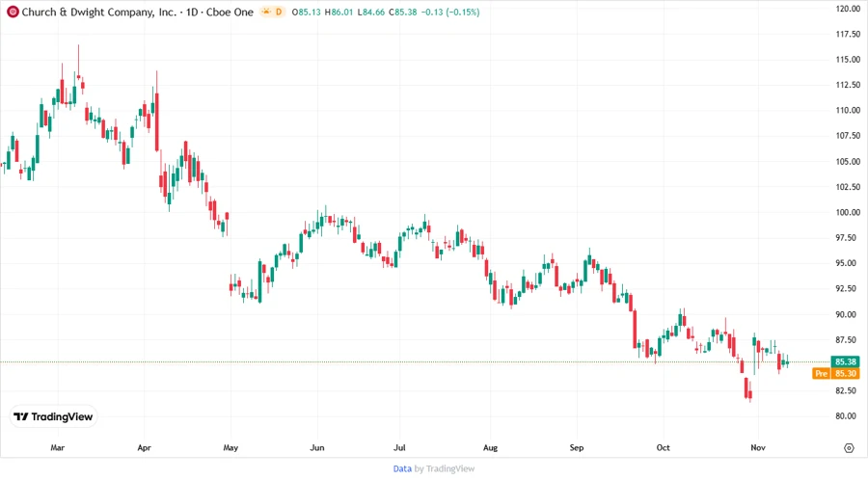Click the change value −0.13 (−0.15%)
Screen dimensions: 868x480
450,12
